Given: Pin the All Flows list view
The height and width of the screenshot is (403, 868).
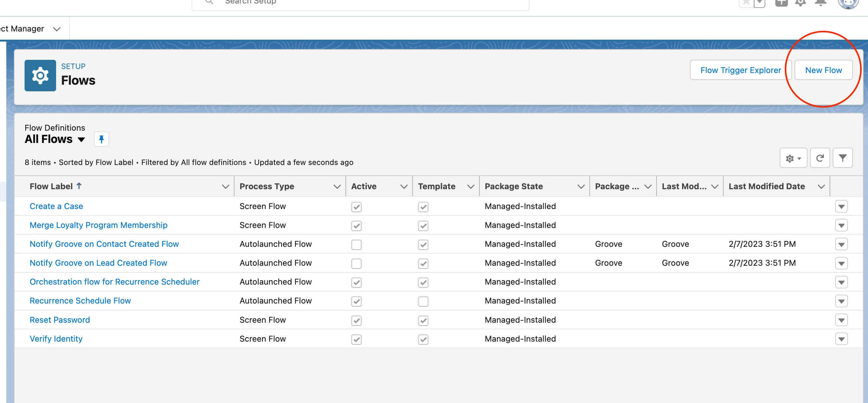Looking at the screenshot, I should click(x=101, y=139).
